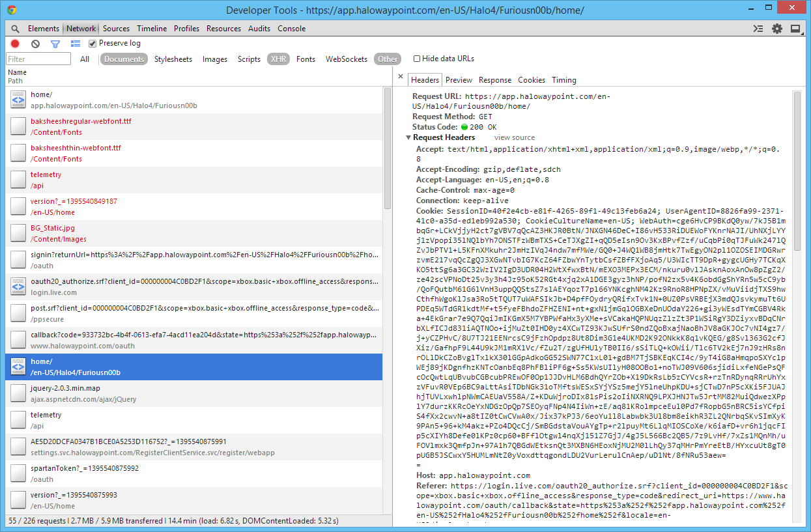Click the dock-to-window icon
Image resolution: width=811 pixels, height=532 pixels.
point(795,29)
